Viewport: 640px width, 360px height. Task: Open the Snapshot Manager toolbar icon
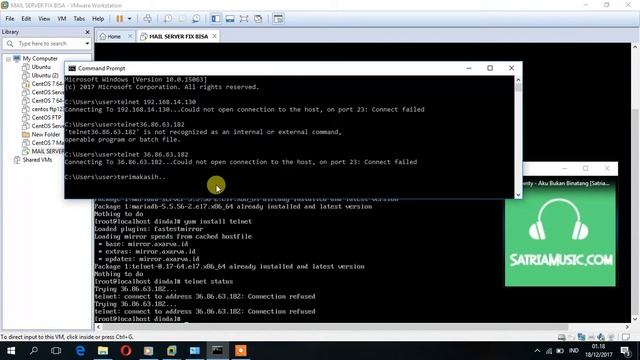coord(196,19)
